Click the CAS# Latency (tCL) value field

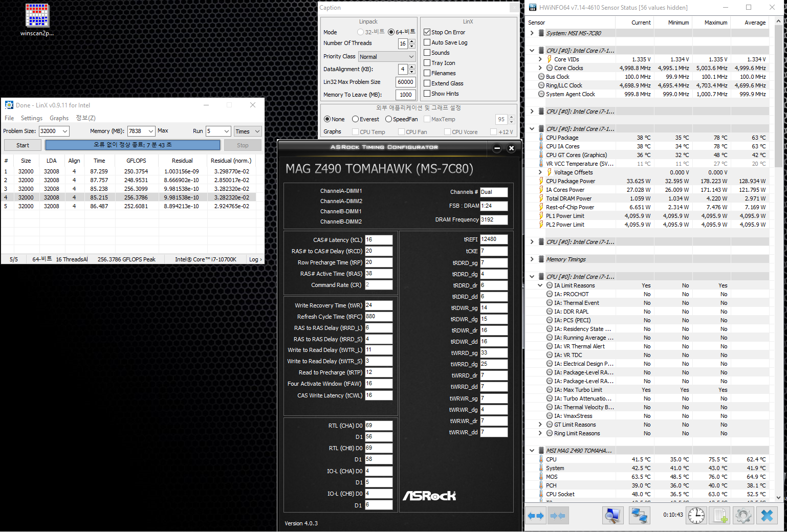tap(379, 240)
